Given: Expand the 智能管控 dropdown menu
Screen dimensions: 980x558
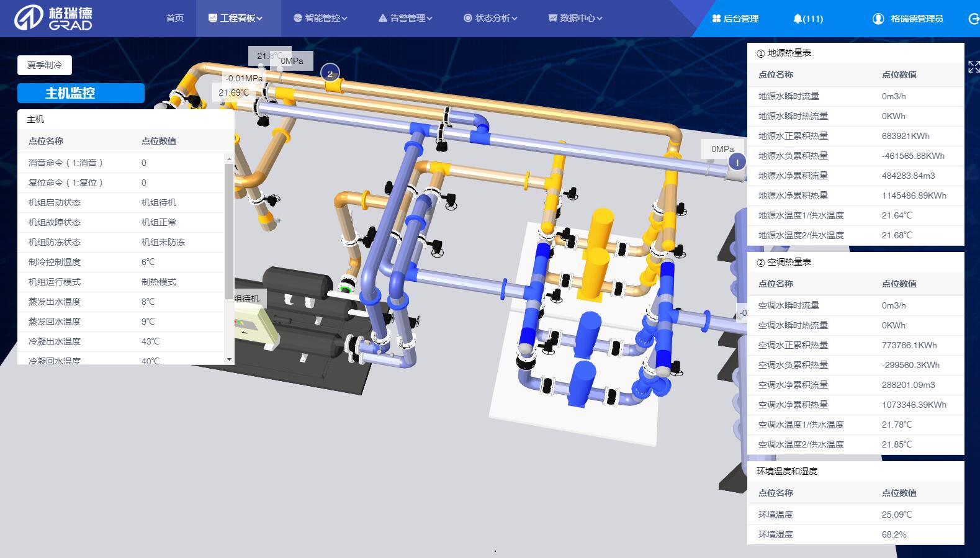Looking at the screenshot, I should click(320, 19).
